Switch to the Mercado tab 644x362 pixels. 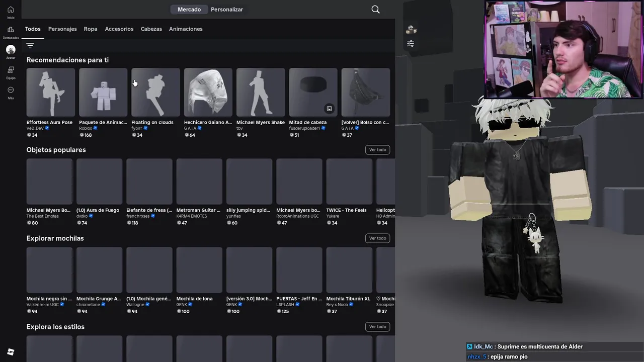point(189,10)
